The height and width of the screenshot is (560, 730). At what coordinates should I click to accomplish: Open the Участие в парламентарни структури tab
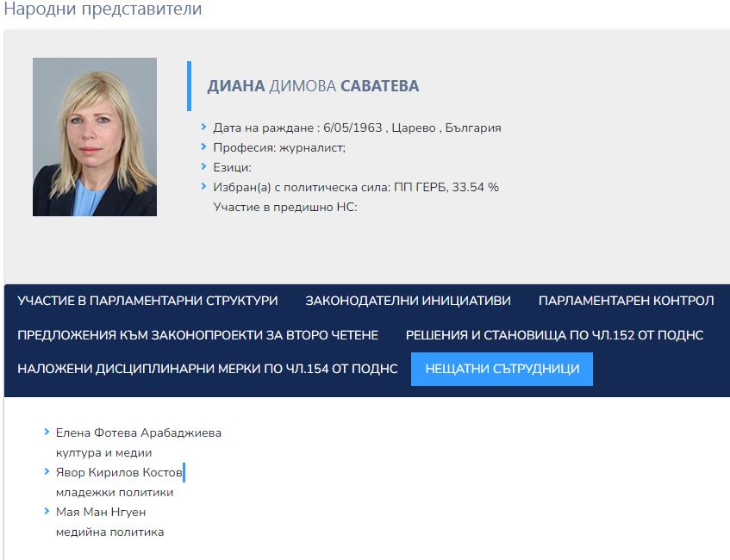(x=147, y=301)
